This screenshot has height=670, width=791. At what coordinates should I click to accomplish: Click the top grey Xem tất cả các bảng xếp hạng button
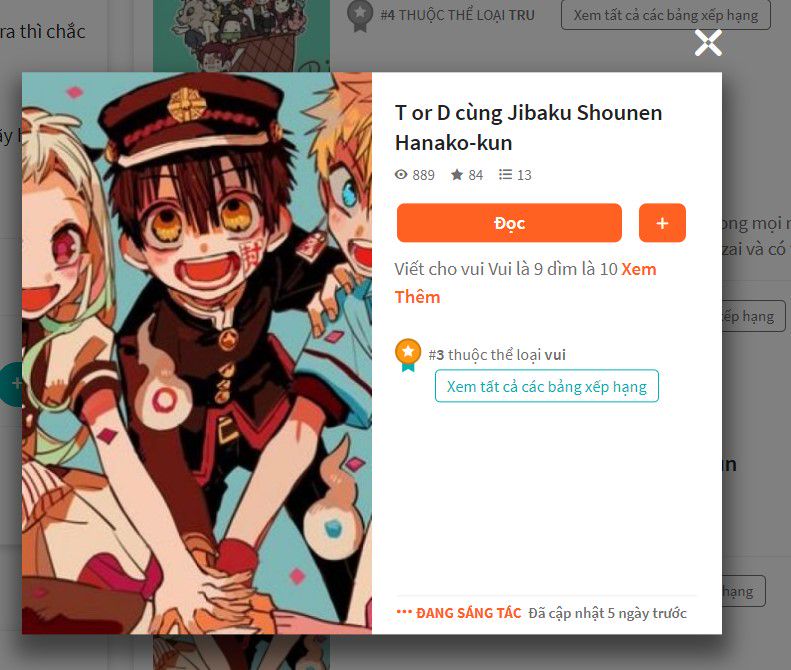tap(665, 15)
